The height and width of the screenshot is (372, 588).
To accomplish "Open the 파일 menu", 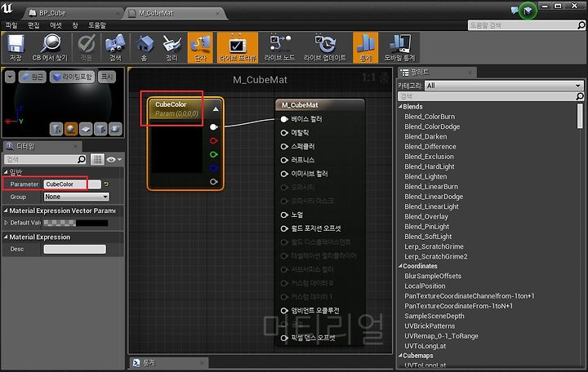I will [11, 25].
